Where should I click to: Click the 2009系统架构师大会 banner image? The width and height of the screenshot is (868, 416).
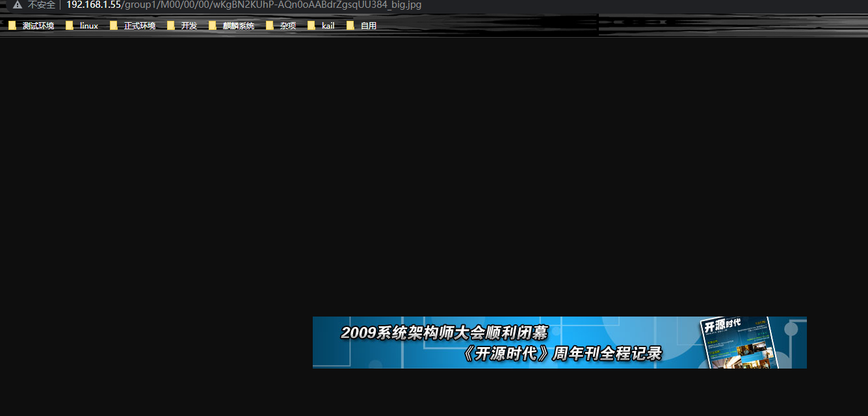coord(560,343)
